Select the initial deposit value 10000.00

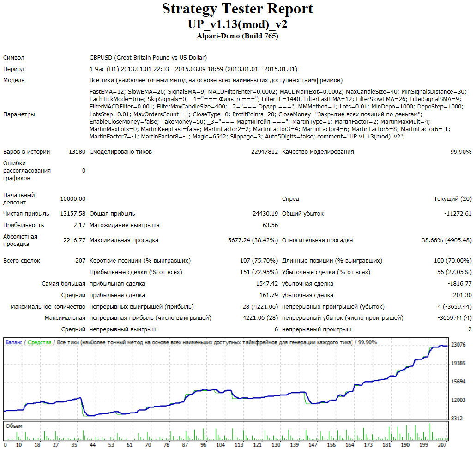coord(73,199)
